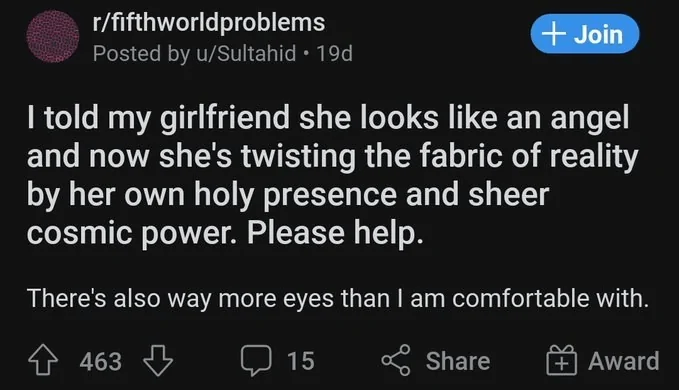Click the gift box Award icon
Image resolution: width=679 pixels, height=390 pixels.
pos(562,360)
